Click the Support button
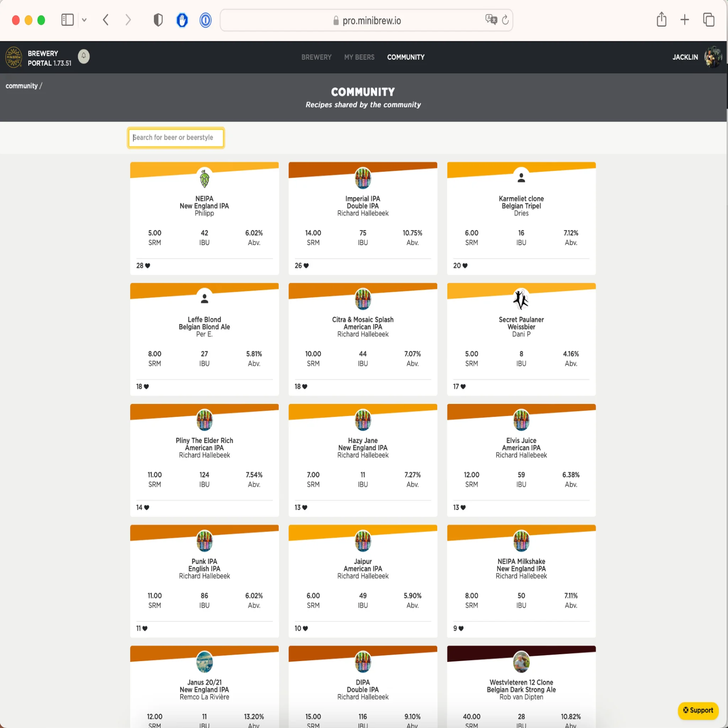 (698, 710)
